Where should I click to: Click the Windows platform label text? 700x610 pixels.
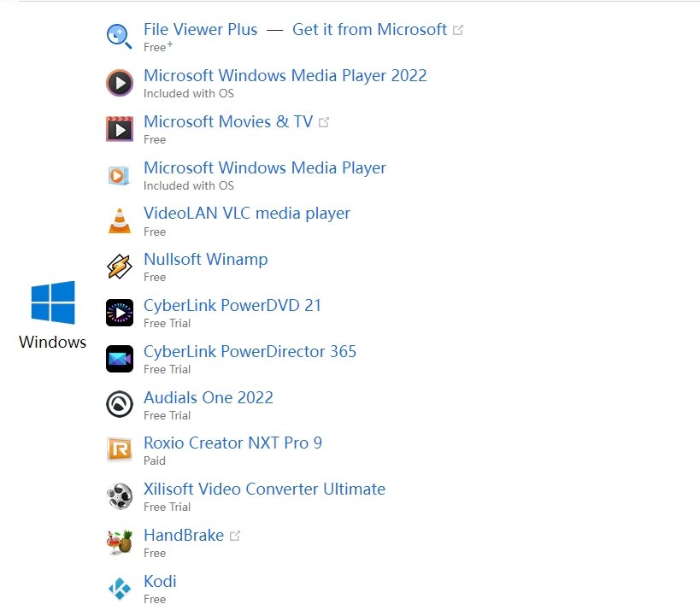(53, 343)
